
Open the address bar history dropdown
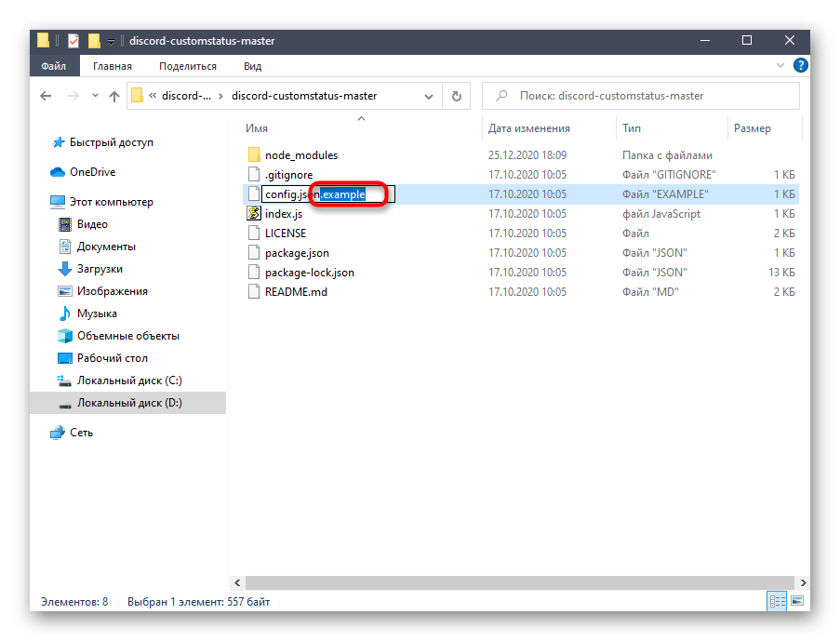pos(429,96)
